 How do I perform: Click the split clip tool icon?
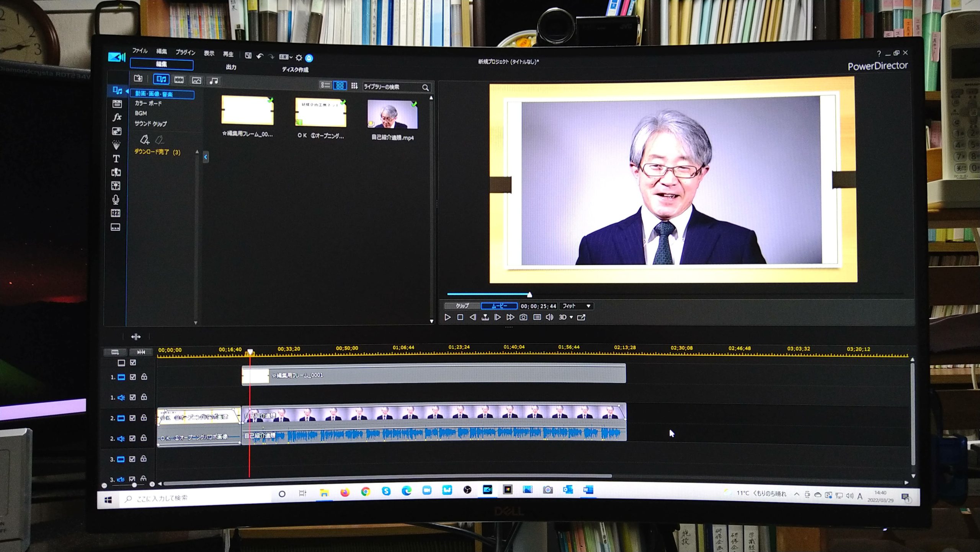tap(136, 337)
